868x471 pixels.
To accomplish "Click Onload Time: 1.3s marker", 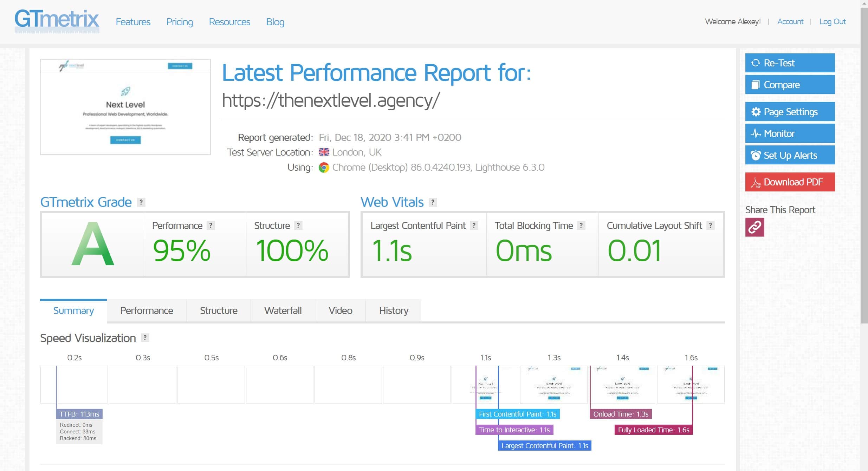I will coord(621,414).
